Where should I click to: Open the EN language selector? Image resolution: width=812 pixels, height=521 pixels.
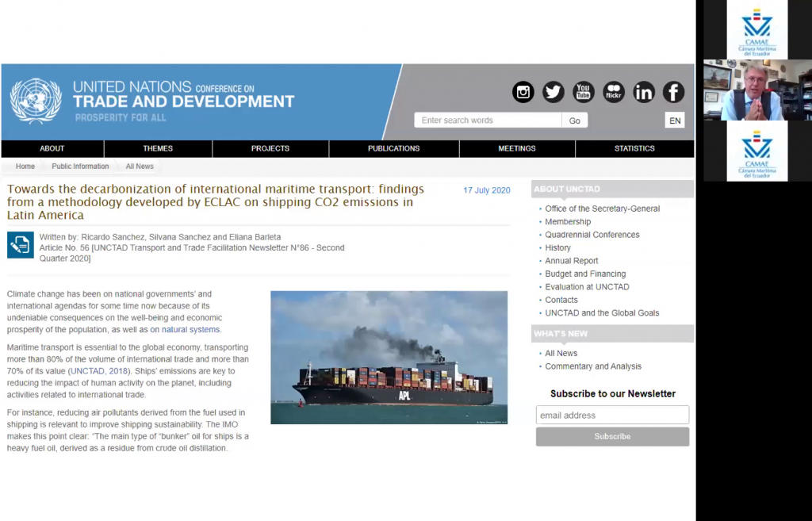click(675, 121)
